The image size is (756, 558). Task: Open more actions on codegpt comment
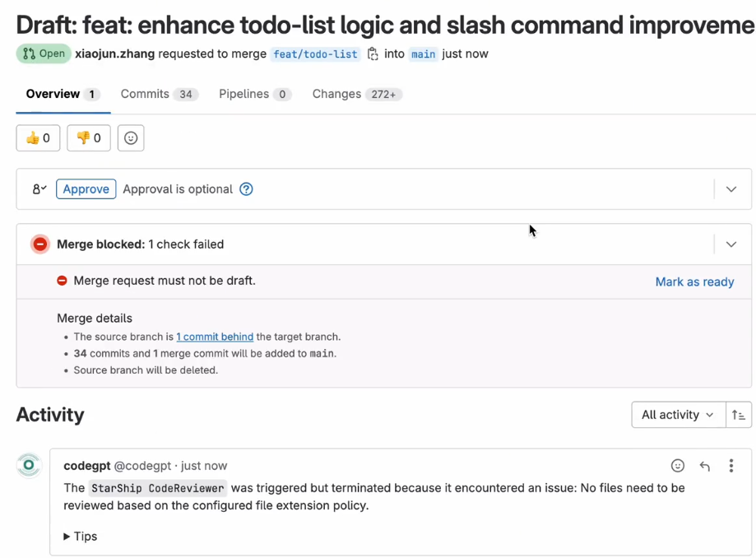730,466
